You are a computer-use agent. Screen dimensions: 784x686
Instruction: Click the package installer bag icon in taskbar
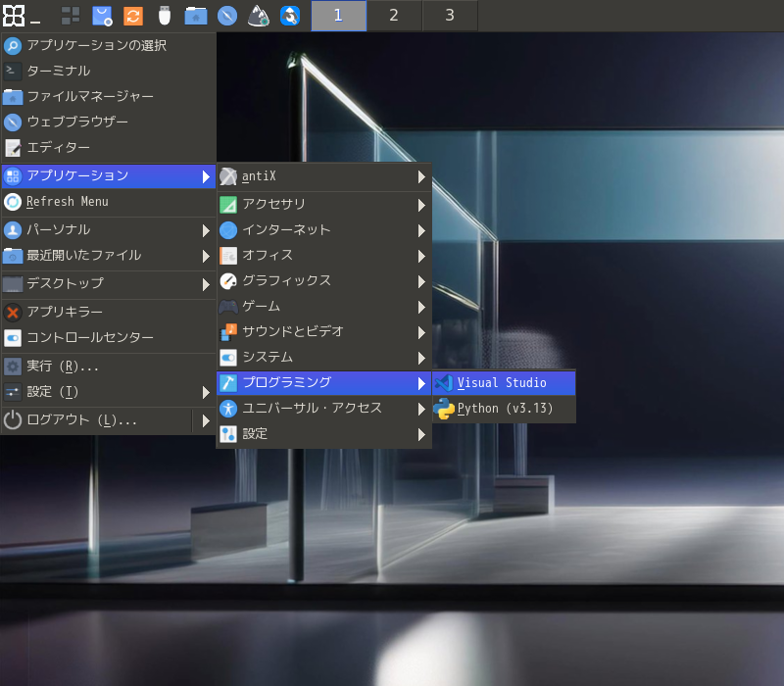click(x=102, y=16)
